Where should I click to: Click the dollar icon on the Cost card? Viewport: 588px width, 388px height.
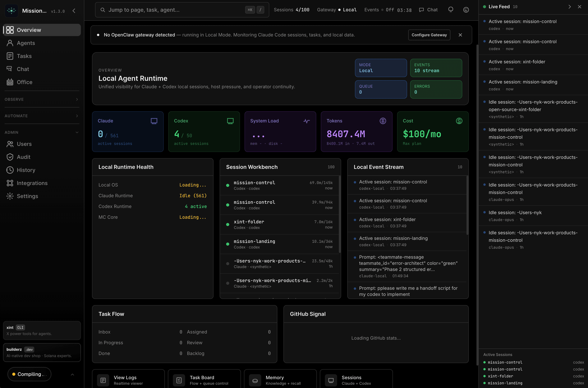[459, 121]
